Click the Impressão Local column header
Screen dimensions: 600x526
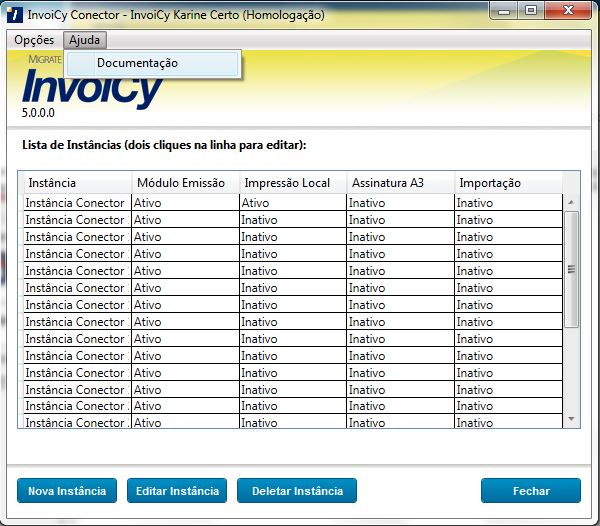coord(292,183)
